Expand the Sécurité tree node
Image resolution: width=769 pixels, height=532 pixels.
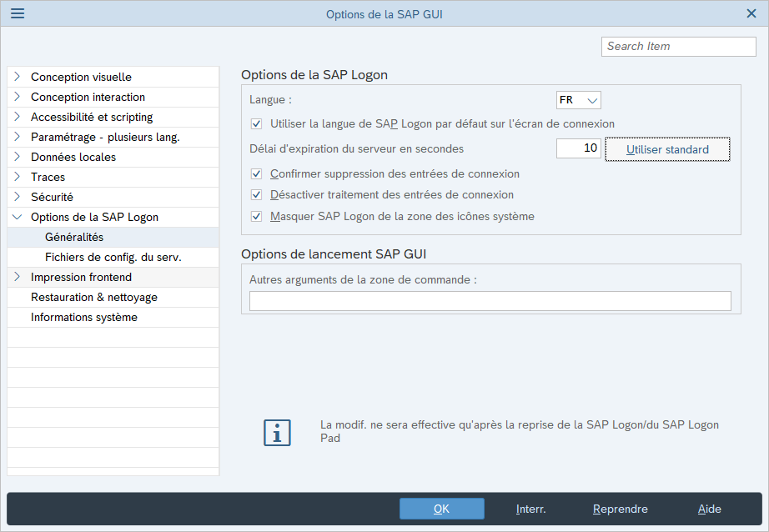(18, 197)
